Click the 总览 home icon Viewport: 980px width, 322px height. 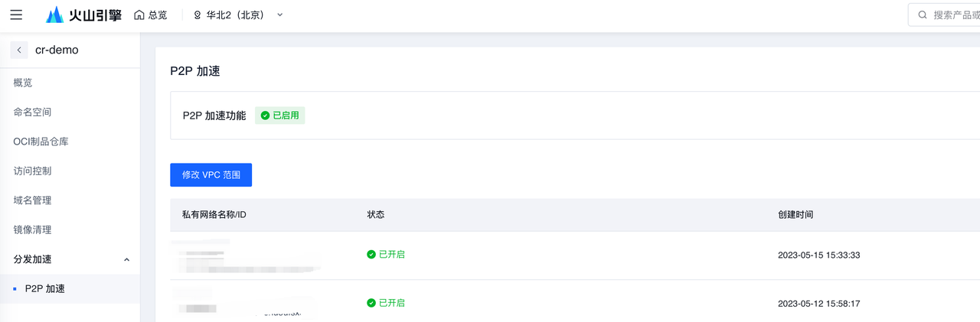(139, 15)
